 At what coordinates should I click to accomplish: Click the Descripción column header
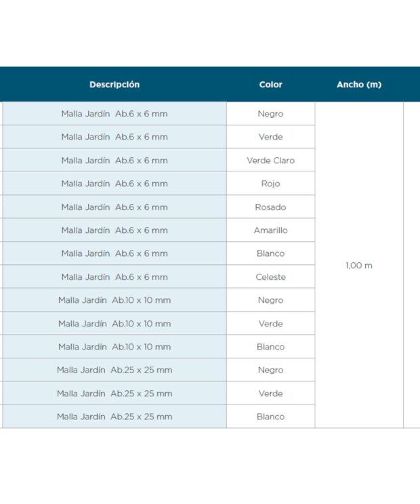114,85
